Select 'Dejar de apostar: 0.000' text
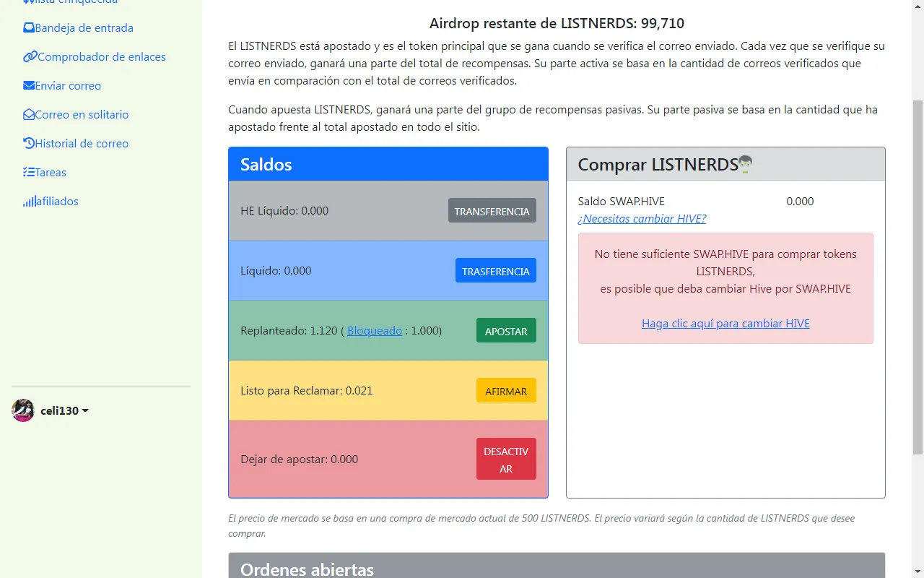Viewport: 924px width, 578px height. 299,460
